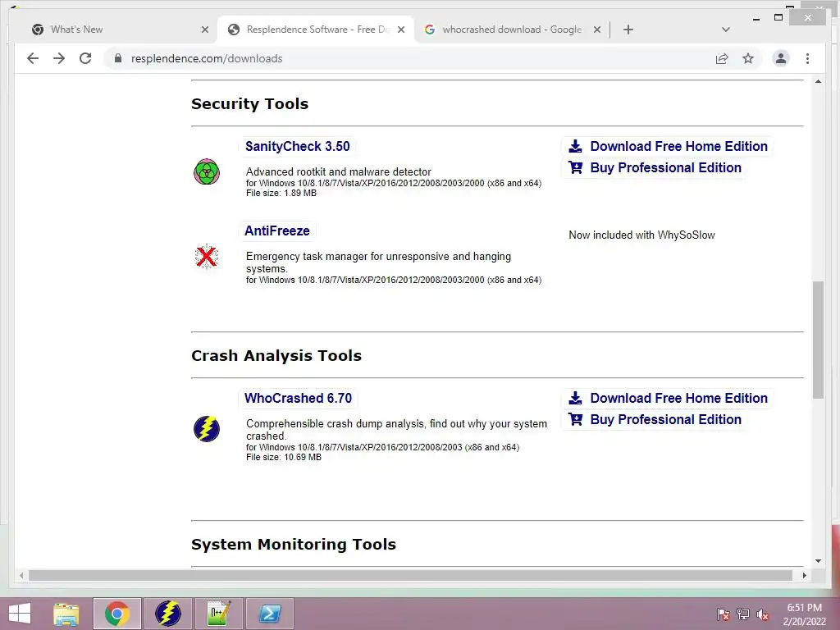
Task: Open the notepad editor taskbar icon
Action: [x=219, y=614]
